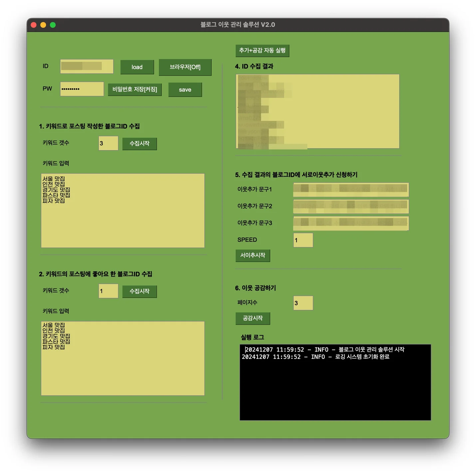Click the green zoom window button
Viewport: 476px width, 474px height.
point(53,25)
